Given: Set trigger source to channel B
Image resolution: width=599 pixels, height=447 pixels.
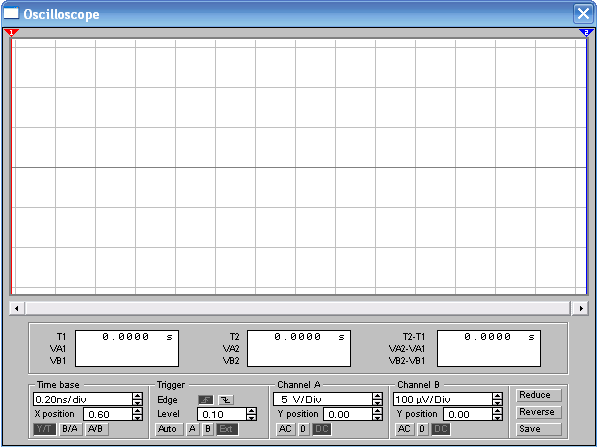Looking at the screenshot, I should pyautogui.click(x=207, y=429).
